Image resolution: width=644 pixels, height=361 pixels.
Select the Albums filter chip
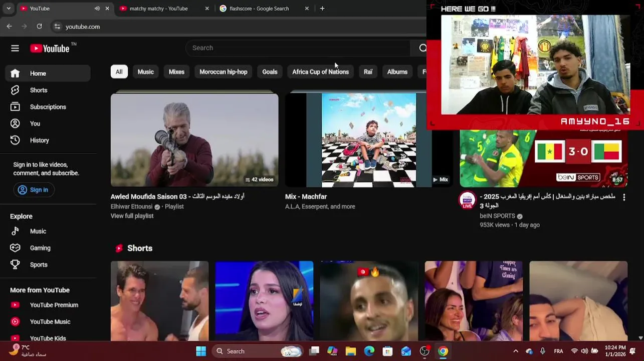click(x=397, y=72)
